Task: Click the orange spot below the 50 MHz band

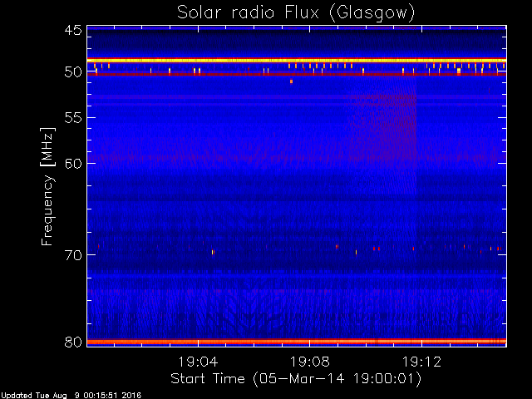Action: pos(291,81)
